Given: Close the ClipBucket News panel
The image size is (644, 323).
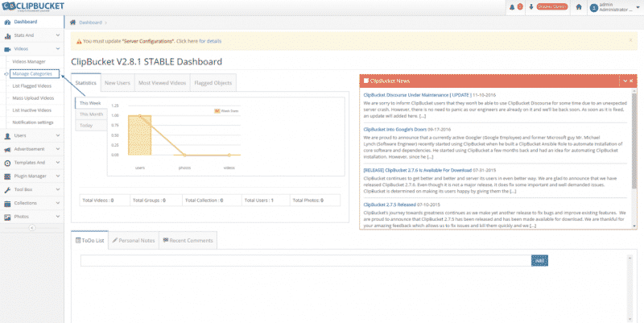Looking at the screenshot, I should point(631,81).
